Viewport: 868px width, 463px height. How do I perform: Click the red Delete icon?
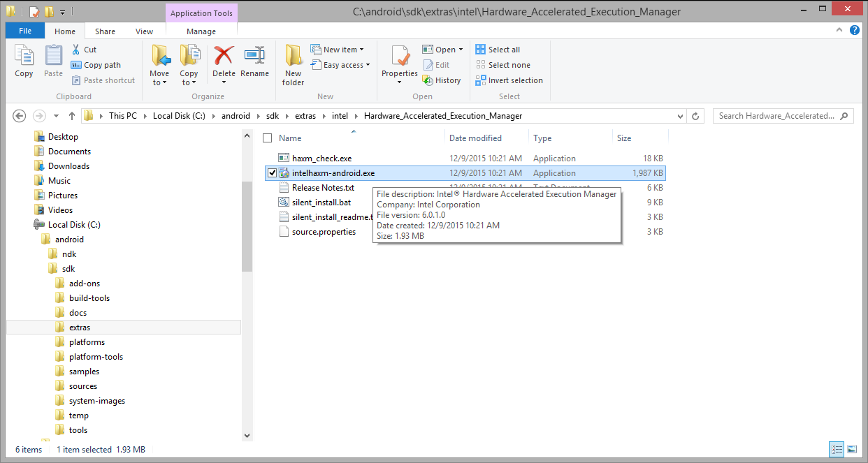(x=224, y=56)
